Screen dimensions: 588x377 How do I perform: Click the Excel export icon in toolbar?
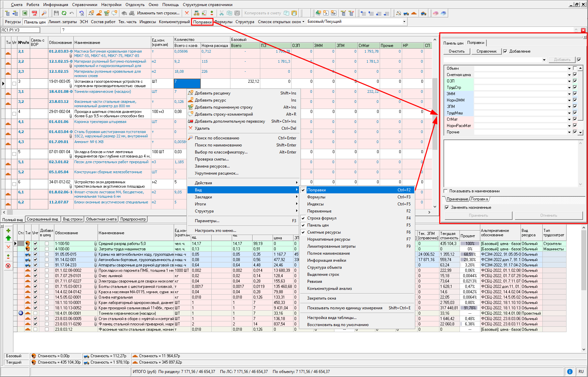(x=25, y=13)
